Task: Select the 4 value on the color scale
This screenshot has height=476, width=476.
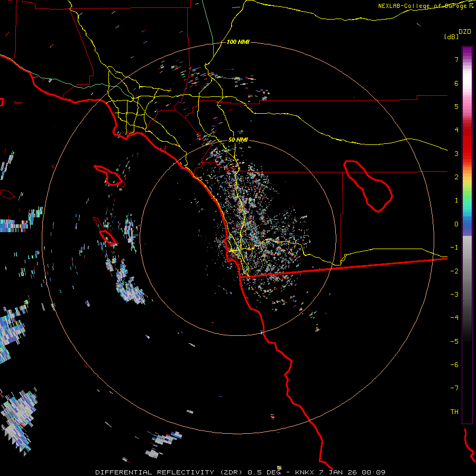Action: (456, 130)
